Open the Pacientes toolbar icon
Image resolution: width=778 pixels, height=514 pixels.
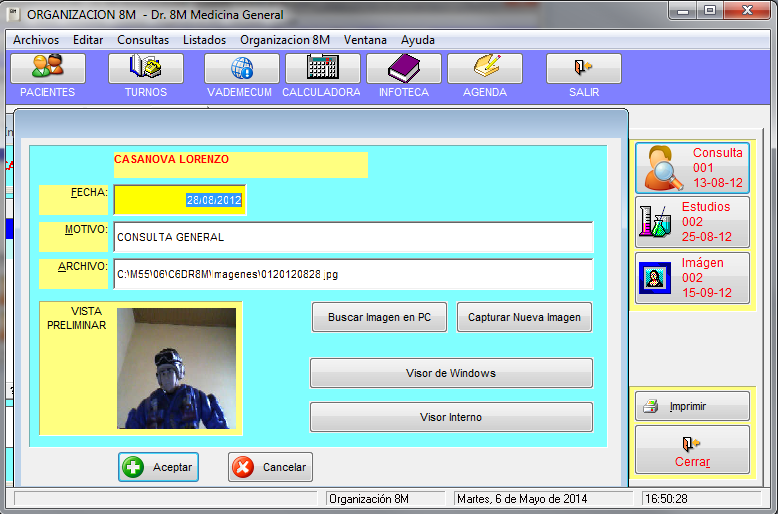[x=47, y=68]
